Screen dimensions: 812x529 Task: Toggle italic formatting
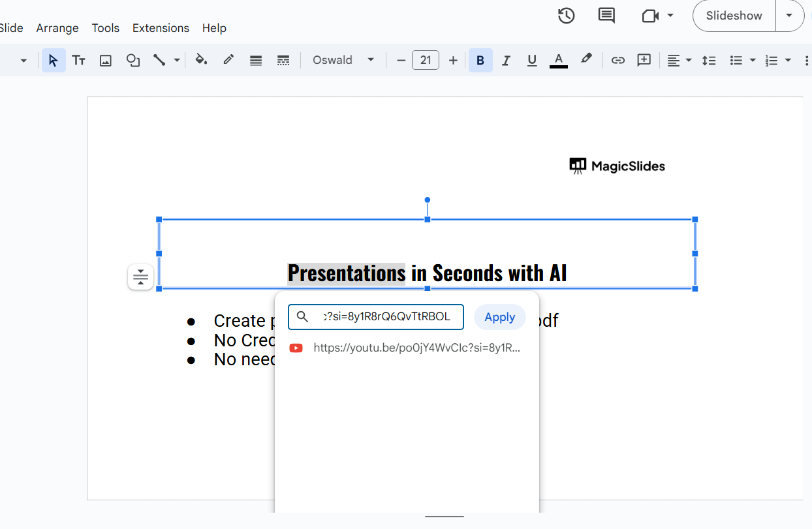[x=506, y=60]
